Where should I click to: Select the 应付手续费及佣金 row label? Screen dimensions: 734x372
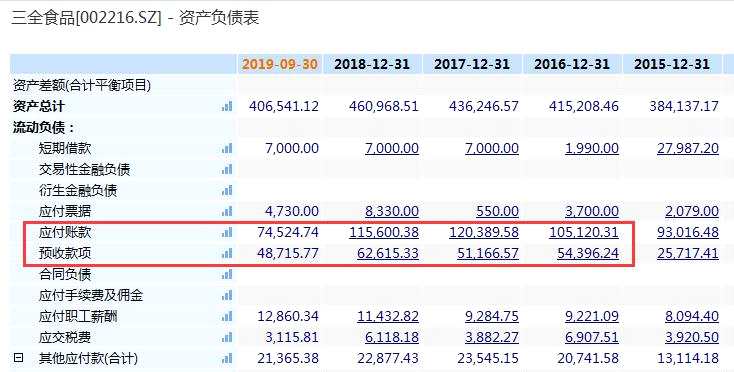(91, 296)
